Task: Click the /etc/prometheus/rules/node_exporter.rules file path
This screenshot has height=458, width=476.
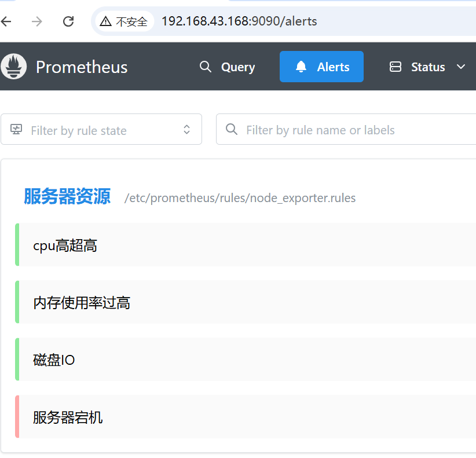Action: coord(240,198)
